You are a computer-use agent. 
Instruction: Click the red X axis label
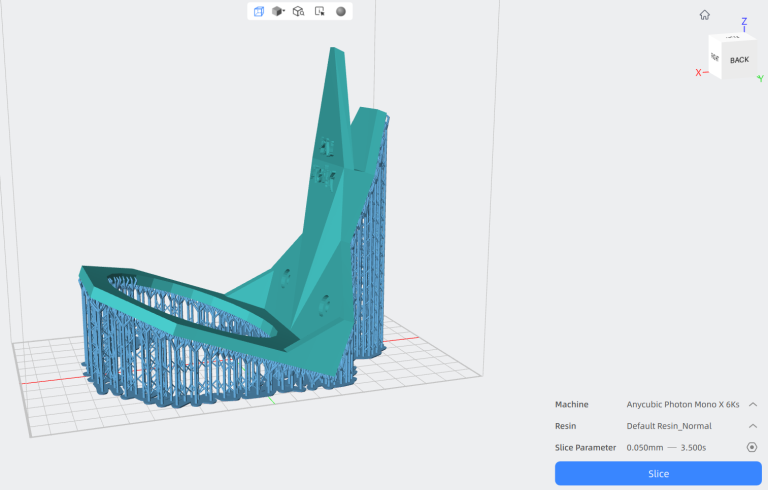[699, 72]
